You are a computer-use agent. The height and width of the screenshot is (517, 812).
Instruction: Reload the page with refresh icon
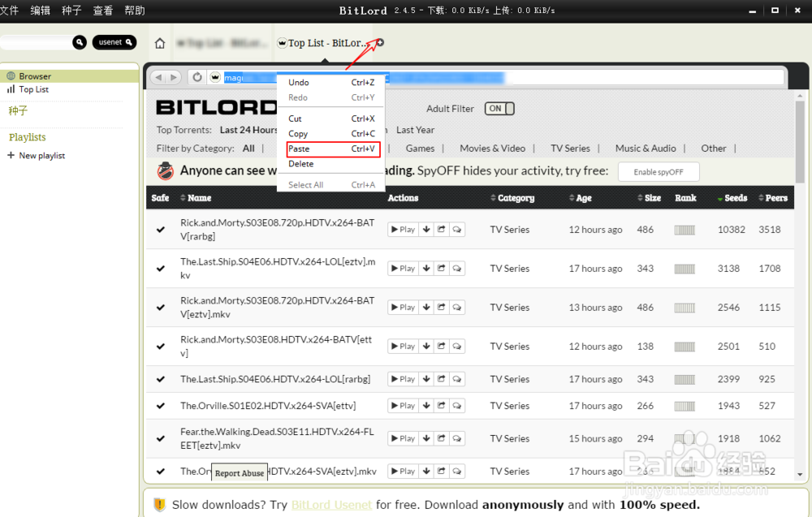point(197,77)
